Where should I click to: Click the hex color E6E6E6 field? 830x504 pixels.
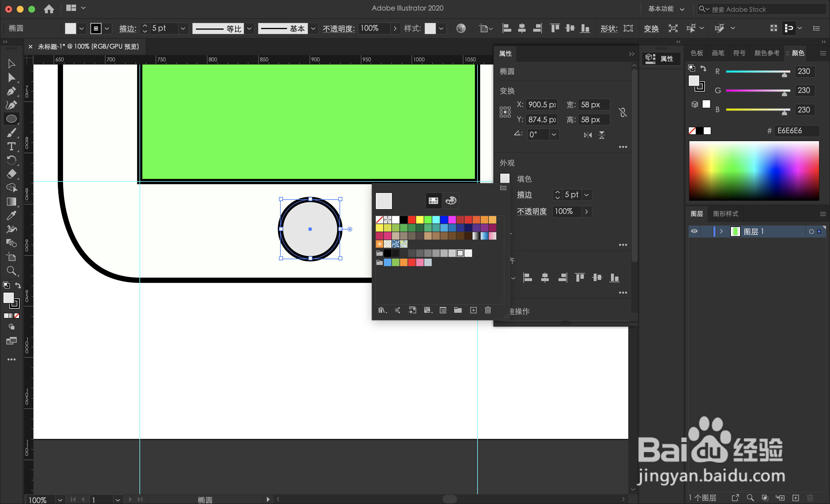(796, 131)
